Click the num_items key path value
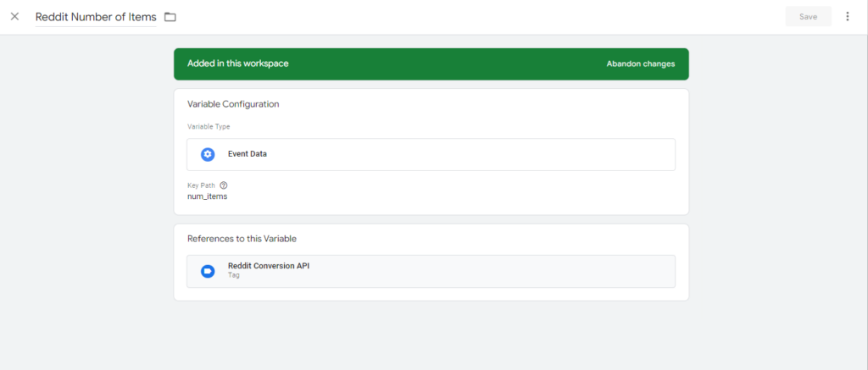The image size is (868, 370). pyautogui.click(x=207, y=196)
